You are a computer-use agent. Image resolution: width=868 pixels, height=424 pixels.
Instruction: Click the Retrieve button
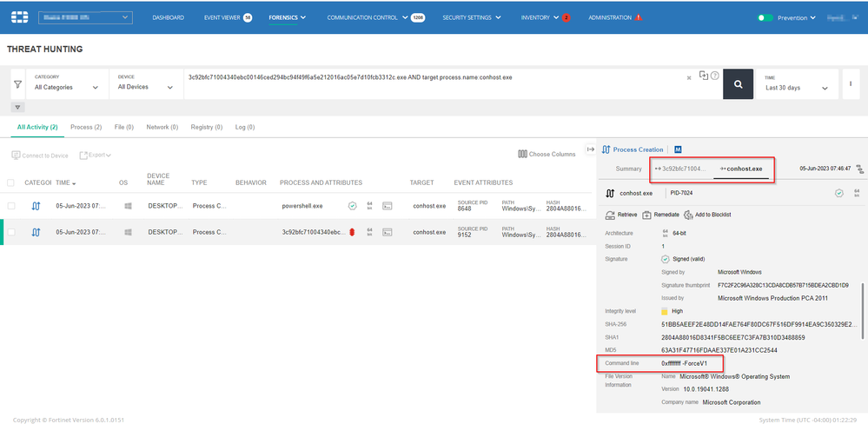click(x=621, y=215)
